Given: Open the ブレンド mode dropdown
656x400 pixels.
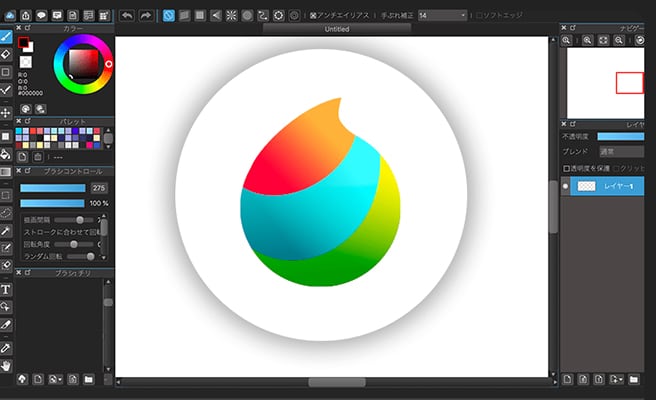Looking at the screenshot, I should pyautogui.click(x=621, y=151).
